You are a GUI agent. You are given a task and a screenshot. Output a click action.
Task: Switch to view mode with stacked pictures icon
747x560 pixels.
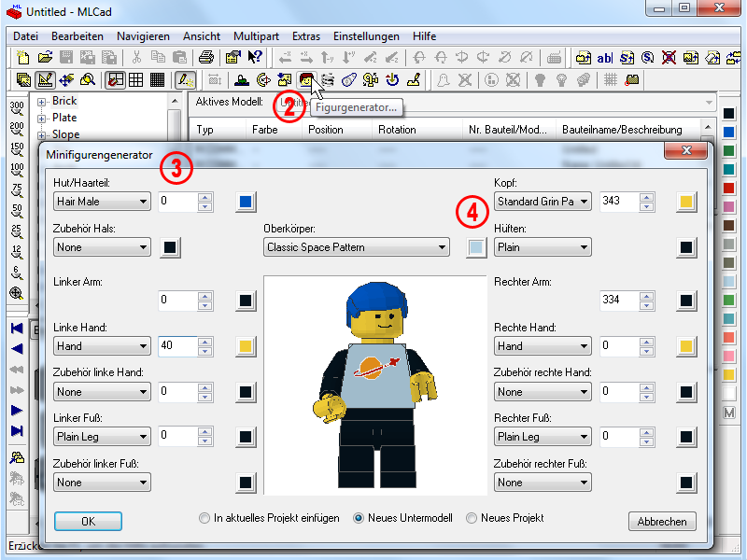pos(22,79)
